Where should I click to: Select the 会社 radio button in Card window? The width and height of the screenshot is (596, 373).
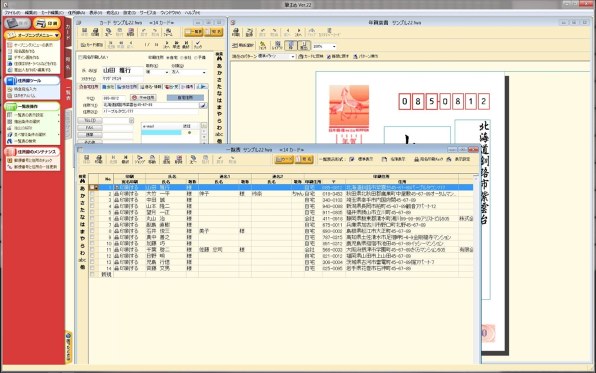[x=182, y=57]
